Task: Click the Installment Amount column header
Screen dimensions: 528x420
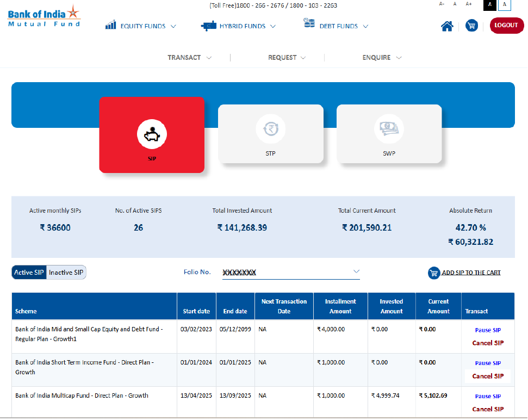Action: (340, 306)
